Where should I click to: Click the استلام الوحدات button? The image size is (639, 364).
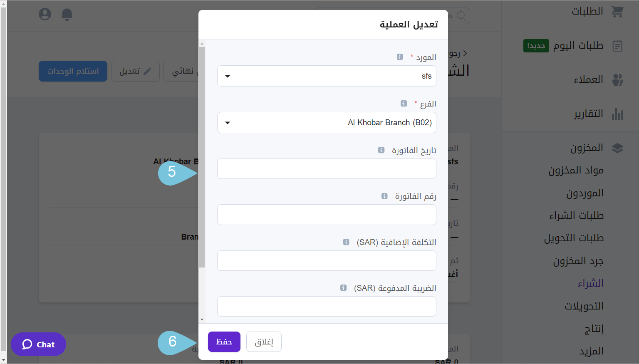73,71
